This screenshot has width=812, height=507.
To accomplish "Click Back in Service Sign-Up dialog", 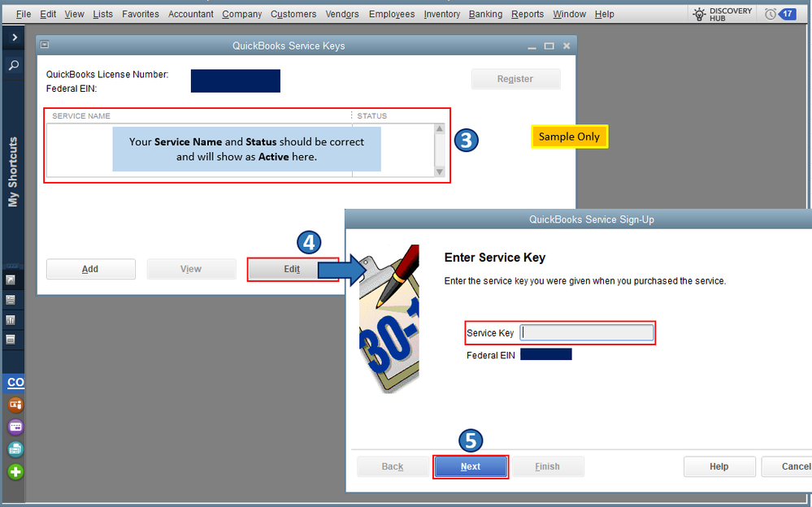I will pos(393,466).
